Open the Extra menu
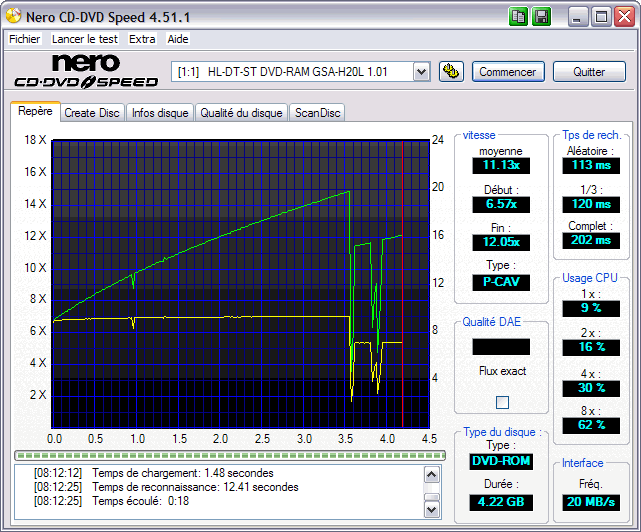The height and width of the screenshot is (532, 641). 142,39
